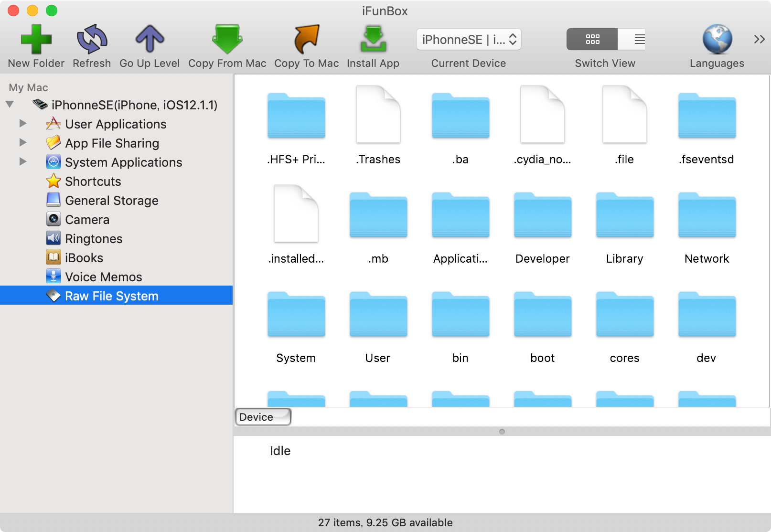Go Up Level using the arrow icon
Image resolution: width=771 pixels, height=532 pixels.
tap(150, 39)
